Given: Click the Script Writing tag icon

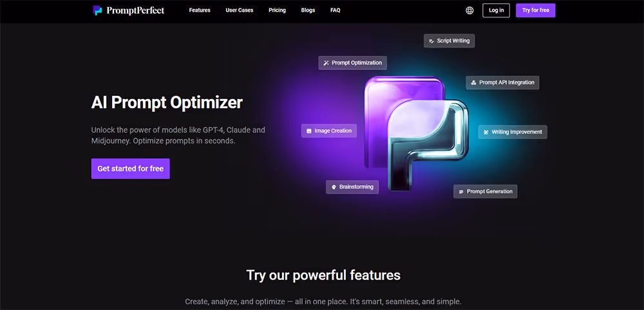Looking at the screenshot, I should pos(431,41).
